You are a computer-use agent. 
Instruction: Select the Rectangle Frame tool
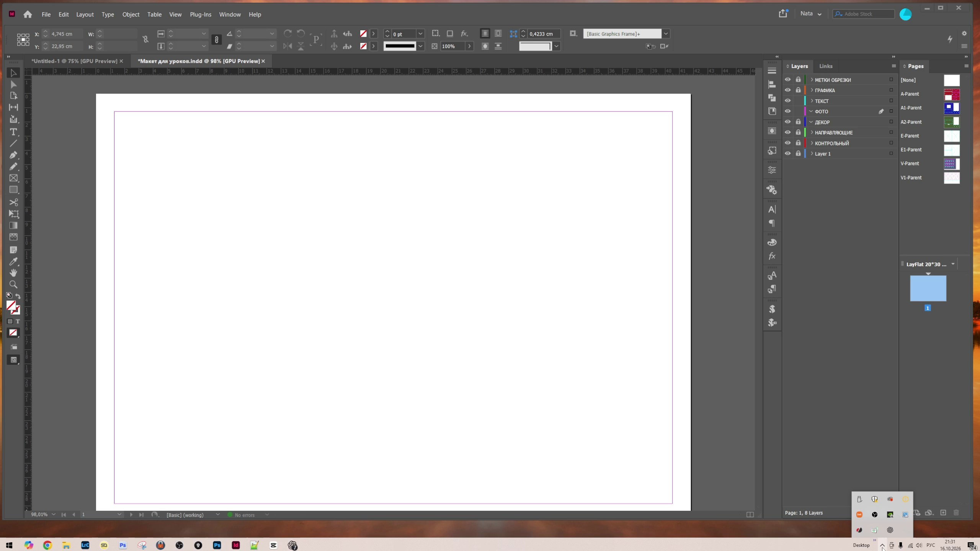[x=13, y=178]
